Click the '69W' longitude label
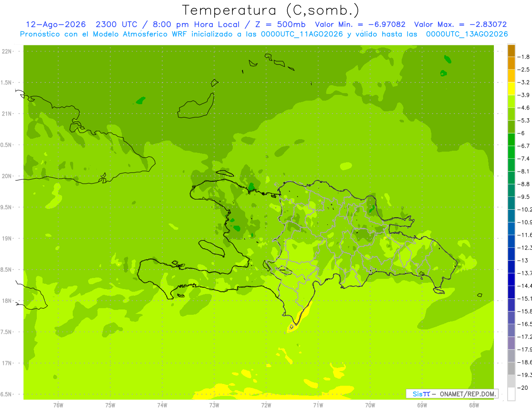The width and height of the screenshot is (532, 411). [422, 405]
